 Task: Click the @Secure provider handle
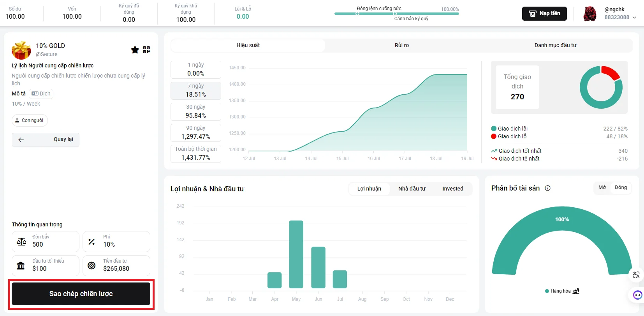(47, 54)
